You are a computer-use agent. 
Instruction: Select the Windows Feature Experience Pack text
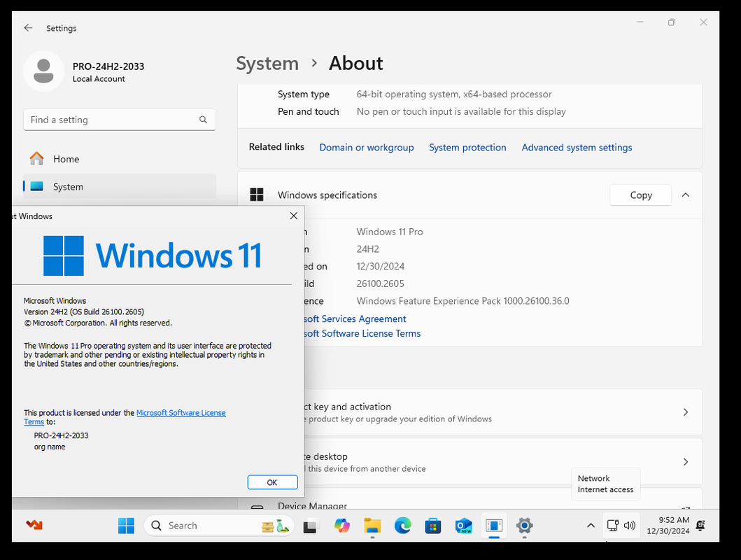tap(463, 301)
